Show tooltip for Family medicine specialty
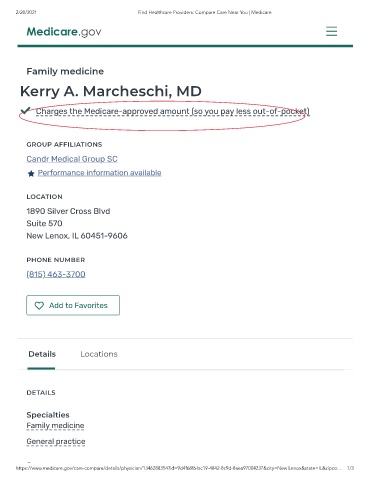This screenshot has height=480, width=370. tap(55, 426)
